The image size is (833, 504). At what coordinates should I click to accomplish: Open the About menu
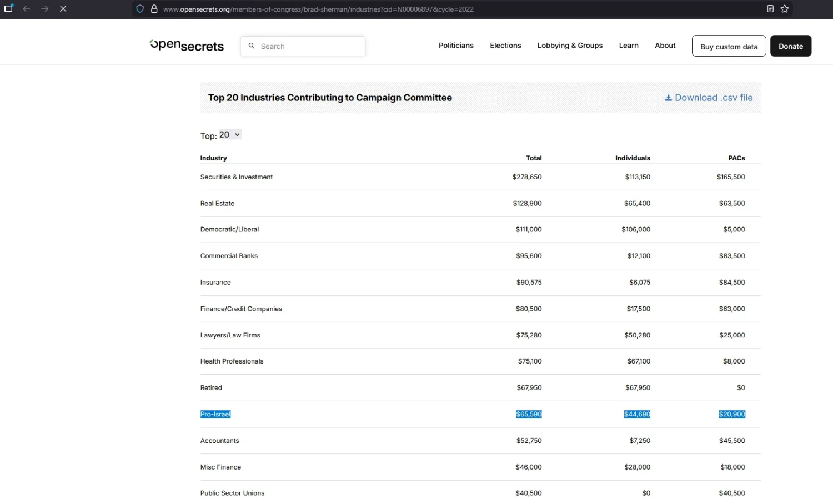click(665, 46)
